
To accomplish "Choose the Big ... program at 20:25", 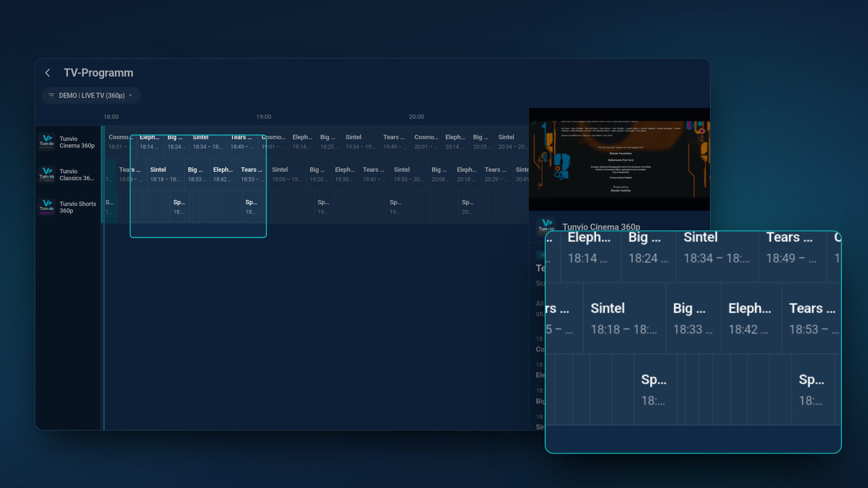I will 482,142.
